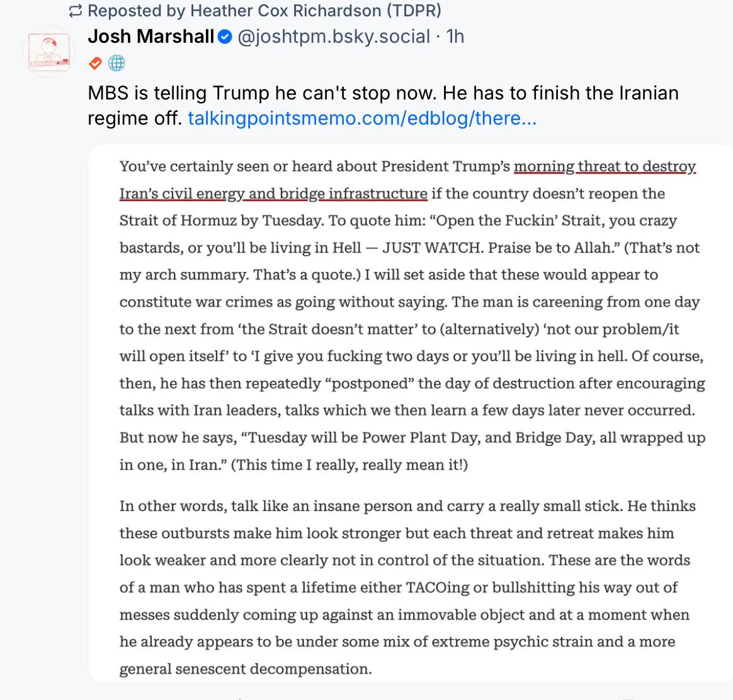Screen dimensions: 733x700
Task: Open the talkingpointsmemo.com edblog link
Action: click(362, 118)
